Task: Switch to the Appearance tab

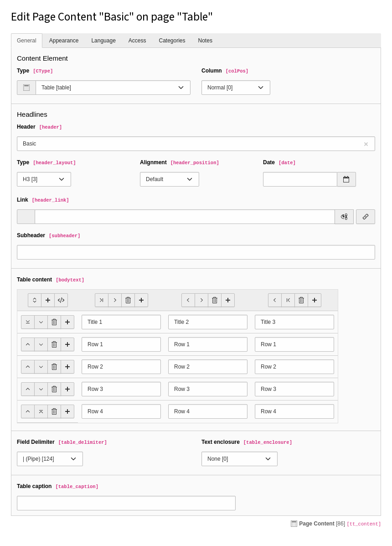Action: (64, 41)
